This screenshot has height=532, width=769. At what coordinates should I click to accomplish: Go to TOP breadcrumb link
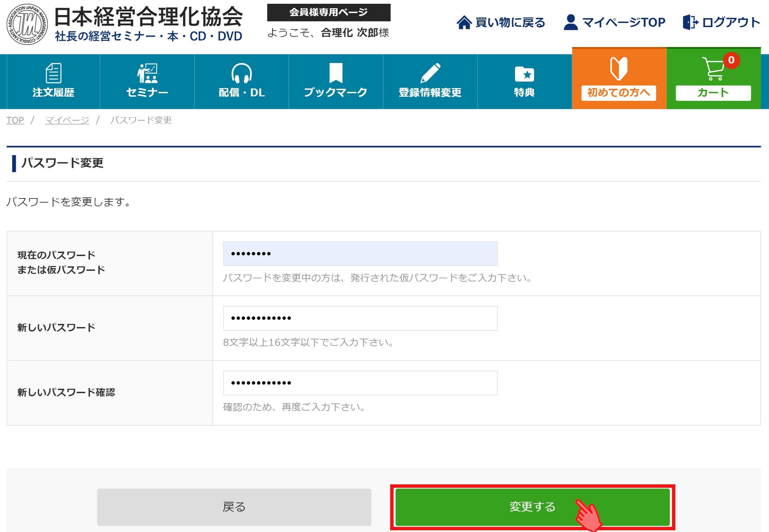15,120
